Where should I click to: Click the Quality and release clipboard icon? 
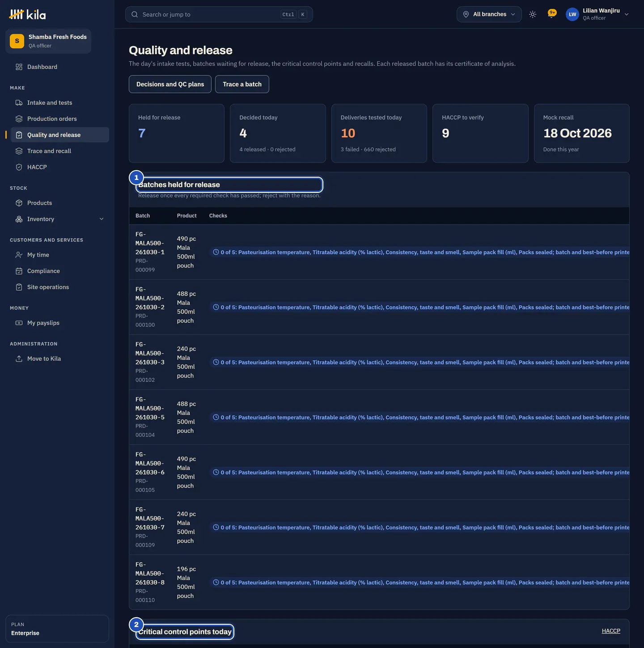point(19,135)
